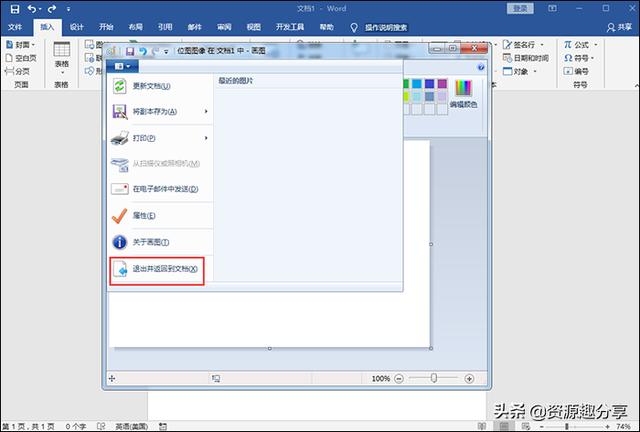Open the 文件 tab in Word
Image resolution: width=640 pixels, height=432 pixels.
pos(15,27)
